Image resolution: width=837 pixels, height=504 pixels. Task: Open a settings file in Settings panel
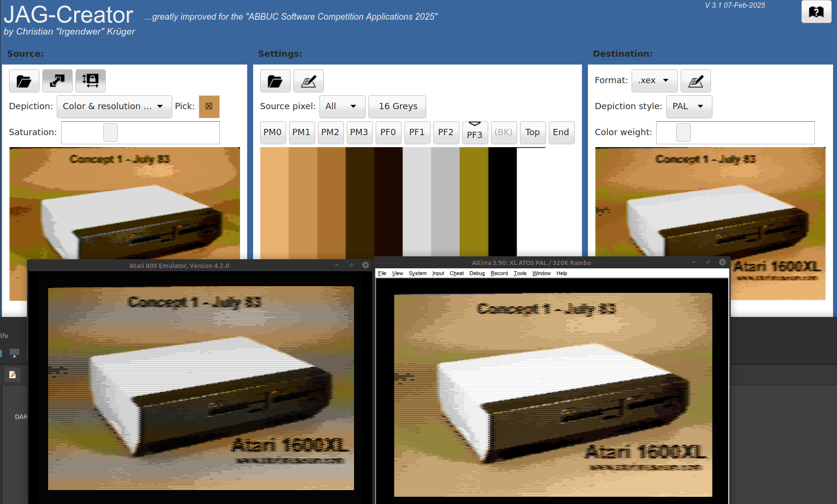tap(275, 81)
